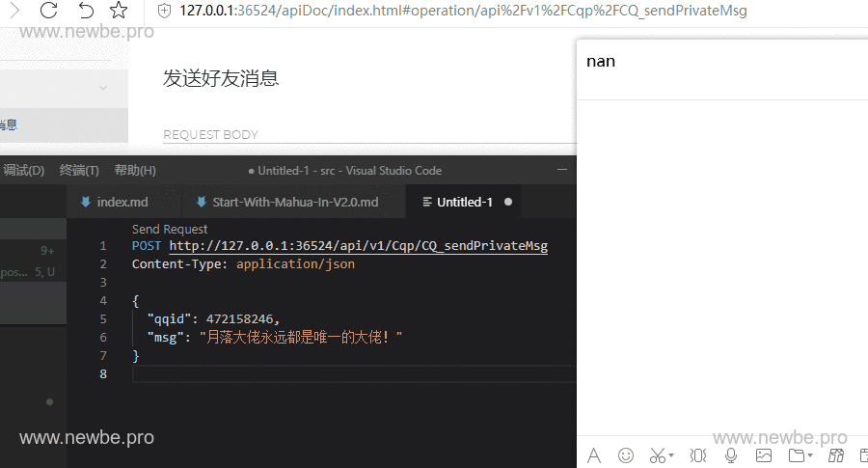
Task: Open the 终端(T) menu in VS Code
Action: tap(79, 170)
